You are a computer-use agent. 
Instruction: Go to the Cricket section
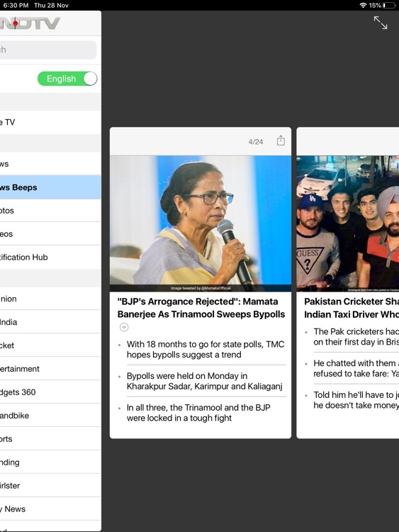coord(50,345)
